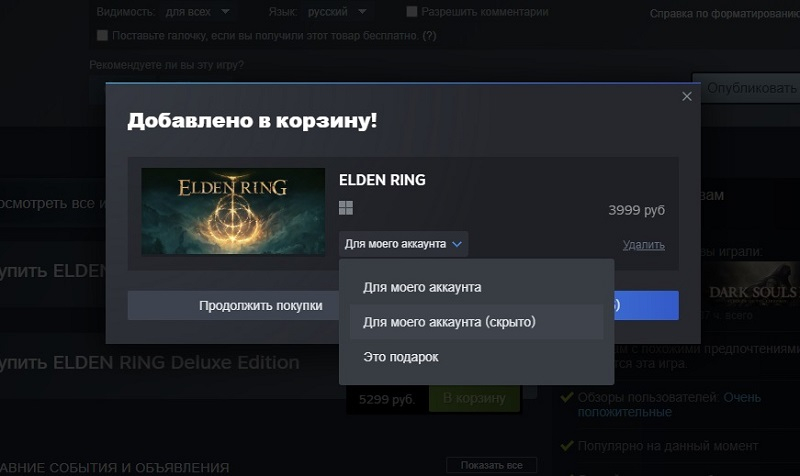The width and height of the screenshot is (800, 476).
Task: Close the added-to-cart dialog
Action: pyautogui.click(x=687, y=96)
